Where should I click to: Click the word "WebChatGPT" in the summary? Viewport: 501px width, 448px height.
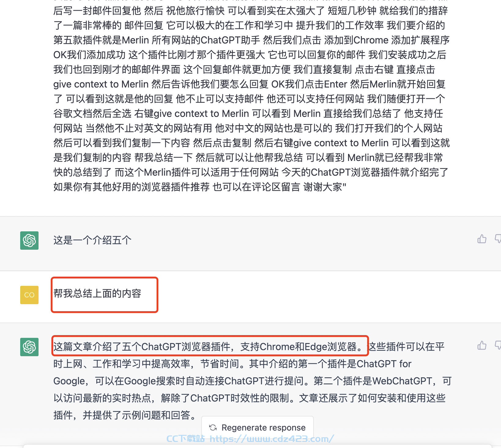point(402,381)
